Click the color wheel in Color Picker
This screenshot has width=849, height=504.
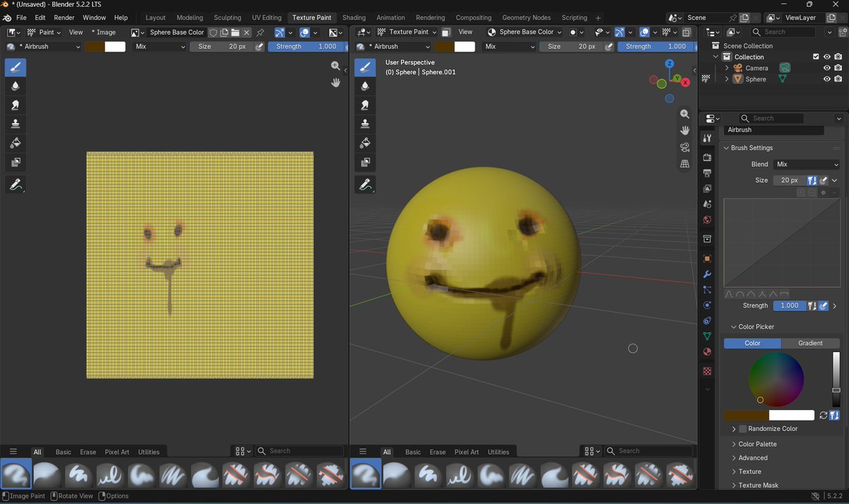[x=776, y=380]
